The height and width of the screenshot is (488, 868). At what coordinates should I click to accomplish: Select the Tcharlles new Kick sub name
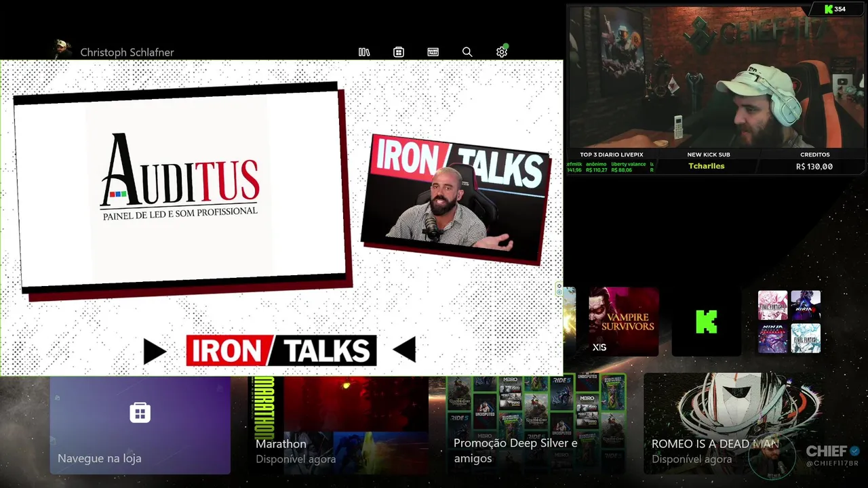tap(706, 166)
